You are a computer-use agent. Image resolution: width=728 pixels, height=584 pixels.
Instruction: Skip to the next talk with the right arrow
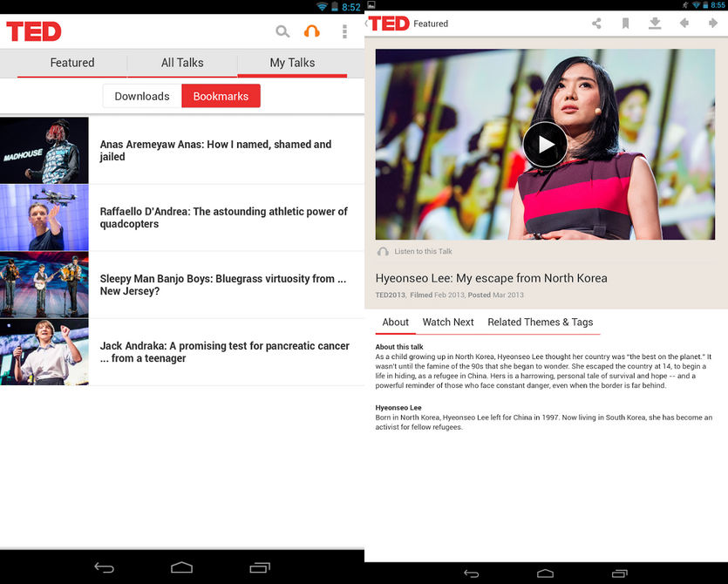pyautogui.click(x=712, y=24)
